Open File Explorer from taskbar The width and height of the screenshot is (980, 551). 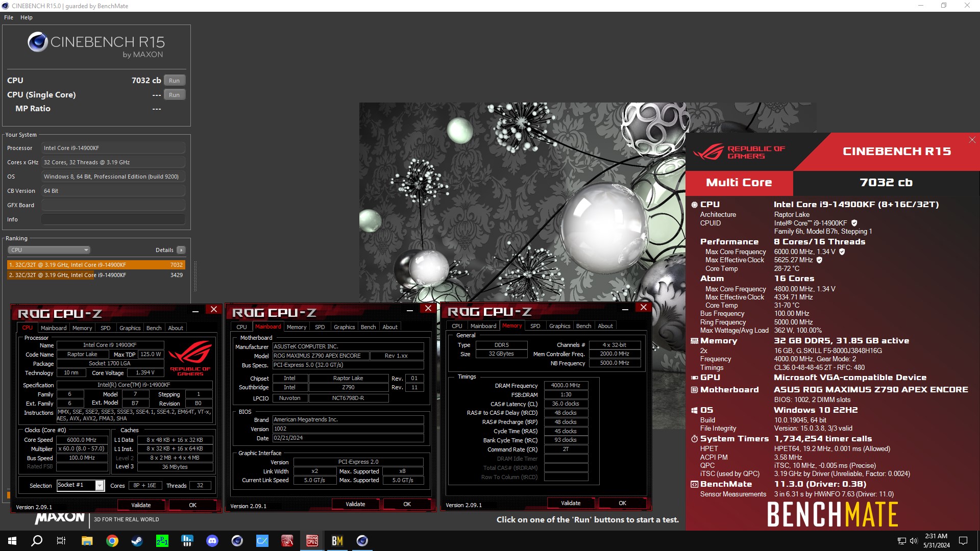pos(87,541)
